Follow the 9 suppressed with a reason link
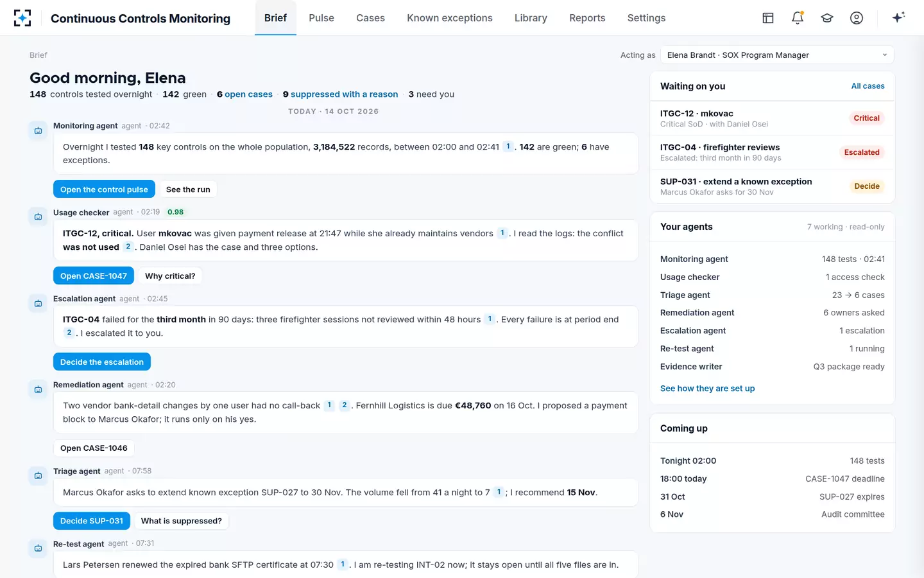Screen dimensions: 924x578 340,94
